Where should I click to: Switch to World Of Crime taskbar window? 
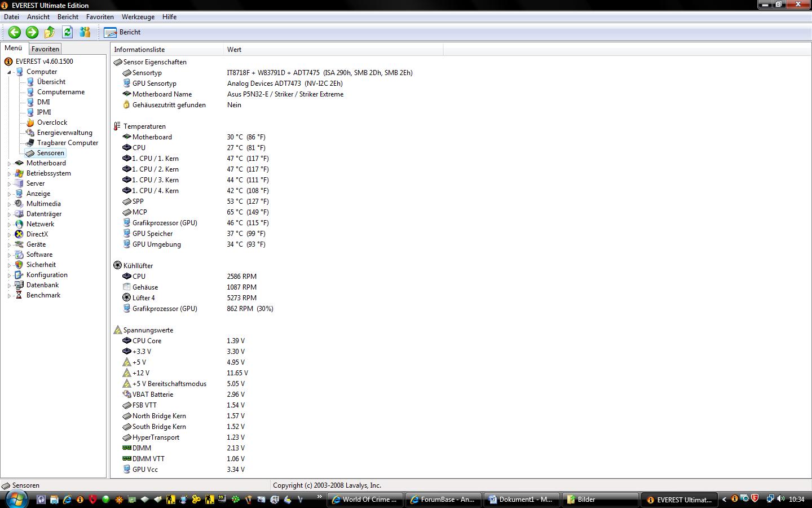(x=364, y=500)
